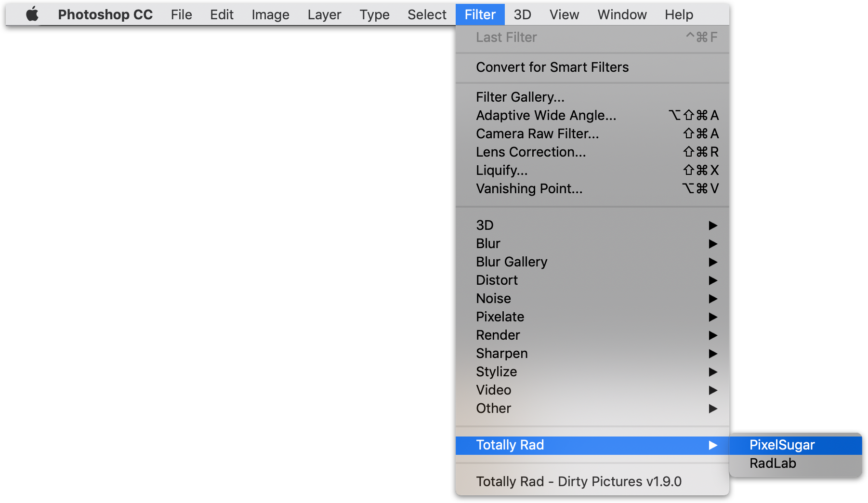Open the Window menu
This screenshot has height=503, width=868.
click(x=622, y=14)
